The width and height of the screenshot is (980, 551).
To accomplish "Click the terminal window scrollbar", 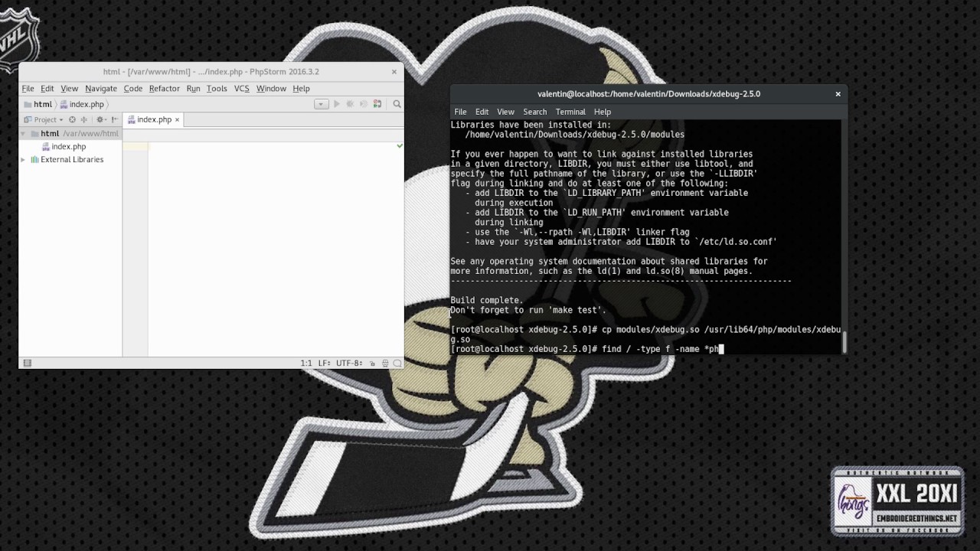I will 844,342.
